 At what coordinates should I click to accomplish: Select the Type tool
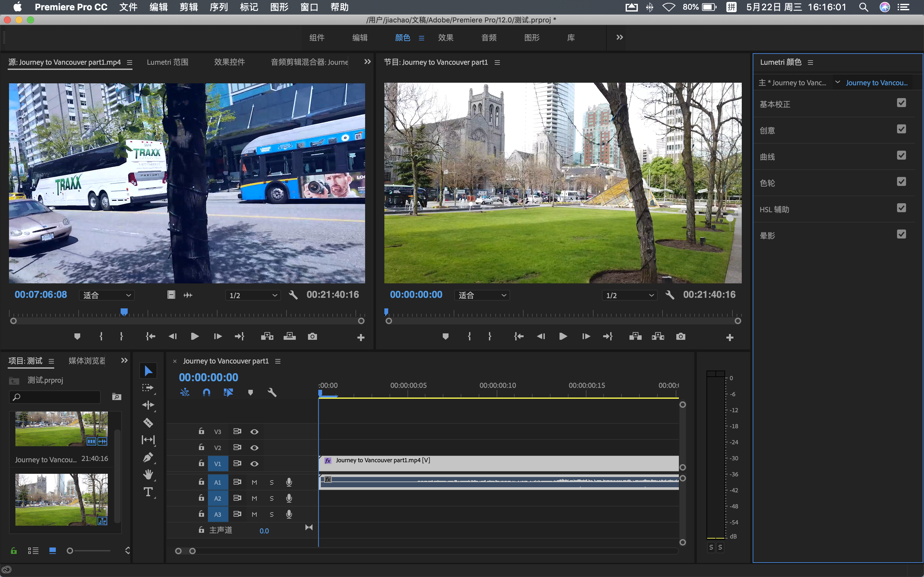point(148,492)
